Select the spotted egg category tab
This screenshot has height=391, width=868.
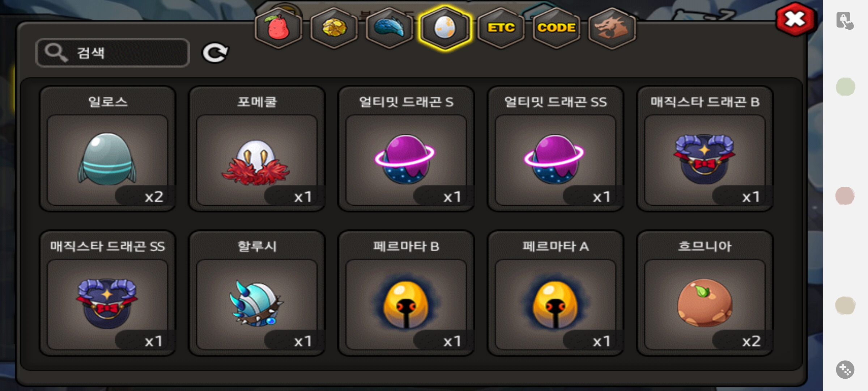(x=445, y=28)
